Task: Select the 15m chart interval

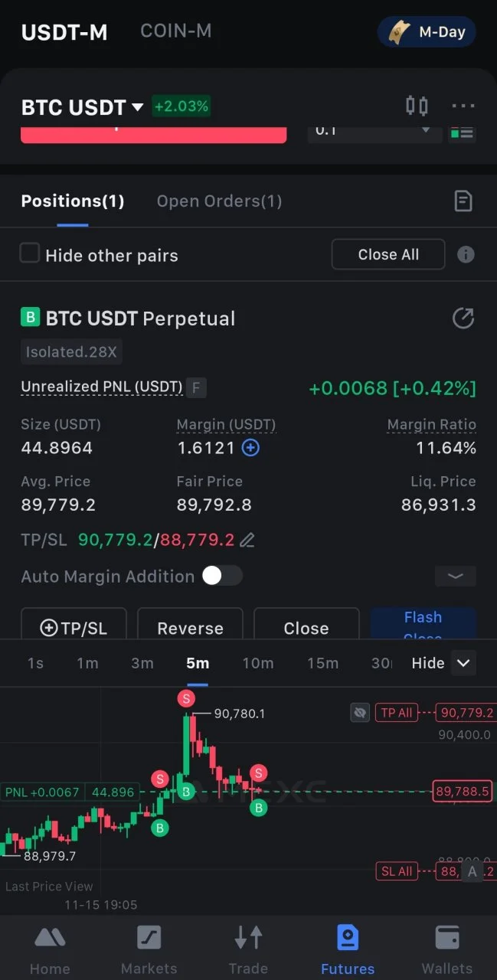Action: pos(322,663)
